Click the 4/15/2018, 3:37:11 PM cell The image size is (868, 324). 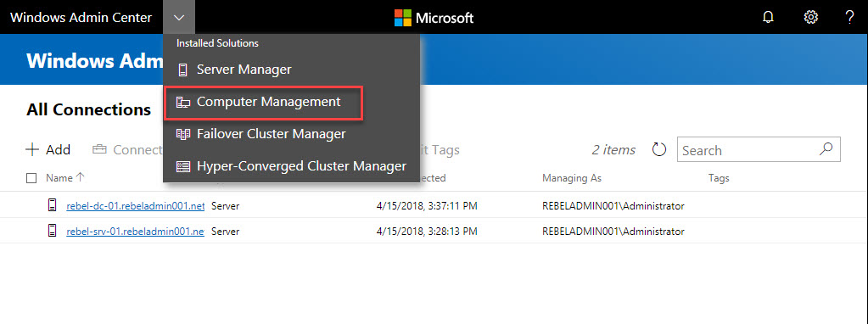tap(427, 206)
